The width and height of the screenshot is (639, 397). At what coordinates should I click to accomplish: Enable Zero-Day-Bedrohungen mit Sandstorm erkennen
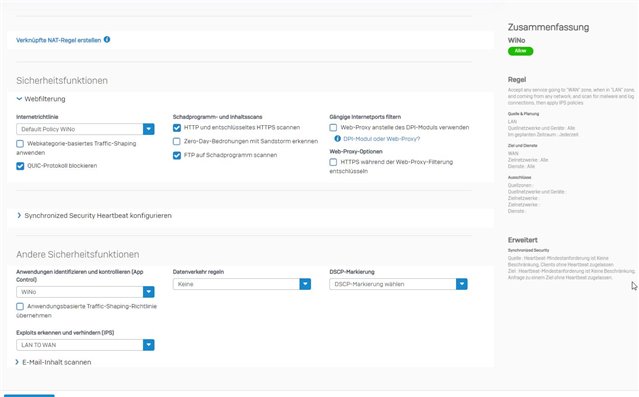pos(176,141)
